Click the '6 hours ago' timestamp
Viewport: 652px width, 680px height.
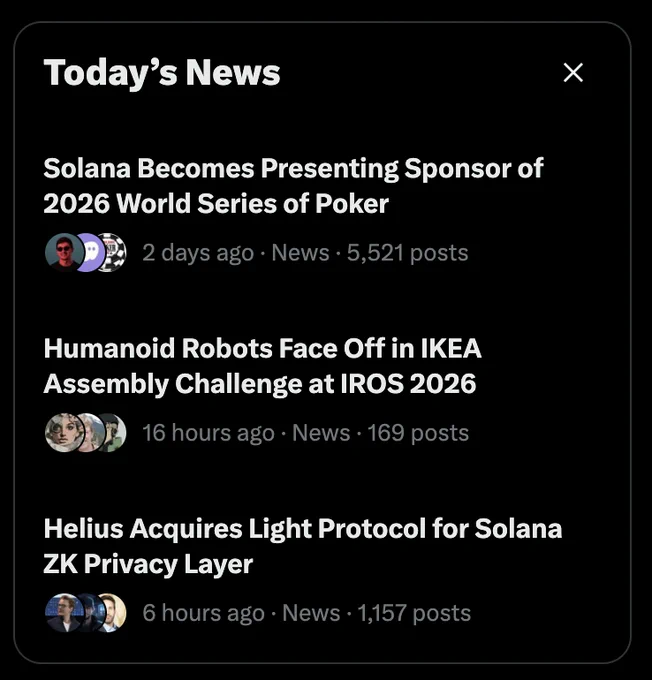203,613
